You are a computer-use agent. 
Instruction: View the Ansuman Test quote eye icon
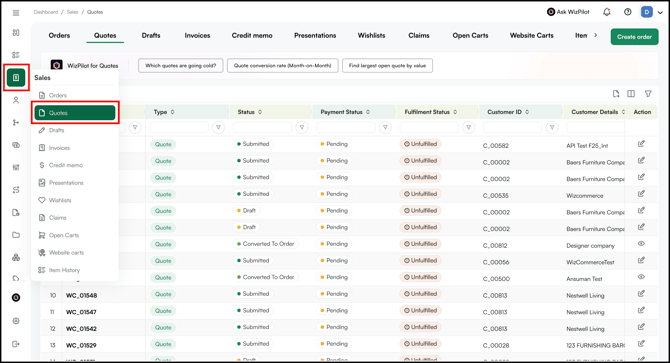tap(641, 277)
